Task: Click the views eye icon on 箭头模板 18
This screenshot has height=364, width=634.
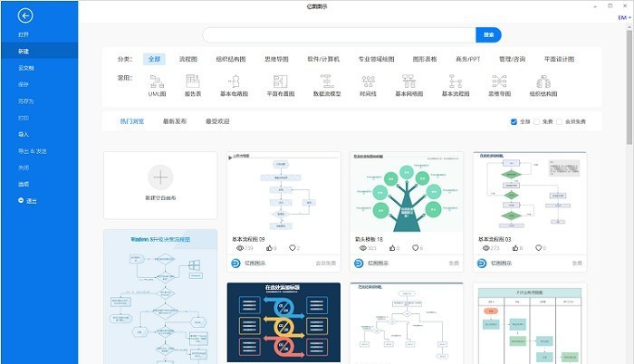Action: [362, 248]
